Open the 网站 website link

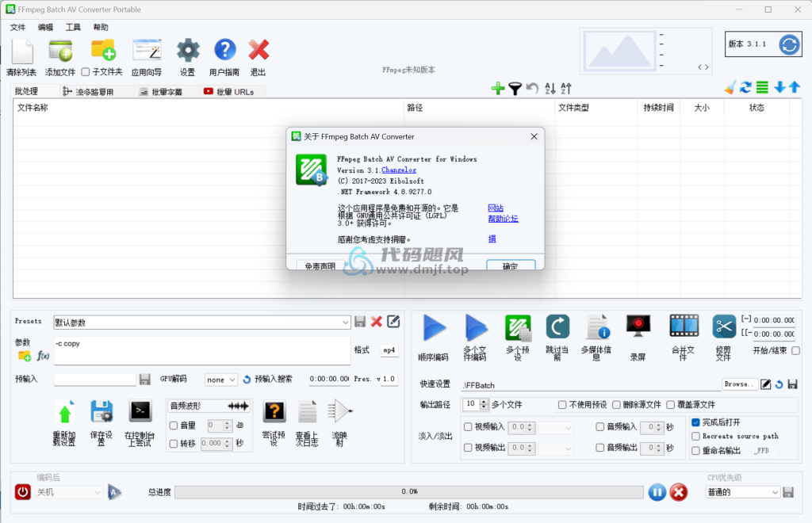[496, 208]
